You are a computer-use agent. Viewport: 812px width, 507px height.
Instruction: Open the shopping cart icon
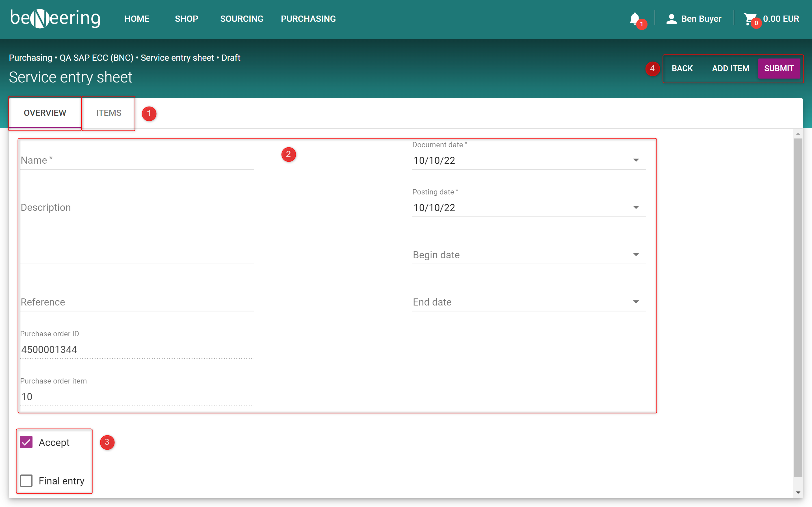point(749,19)
